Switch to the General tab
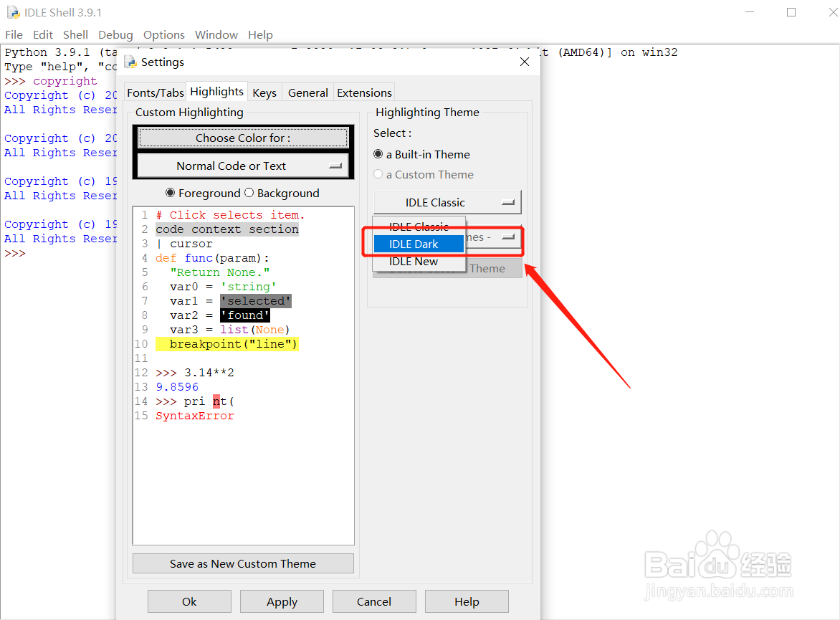This screenshot has height=620, width=840. 308,92
